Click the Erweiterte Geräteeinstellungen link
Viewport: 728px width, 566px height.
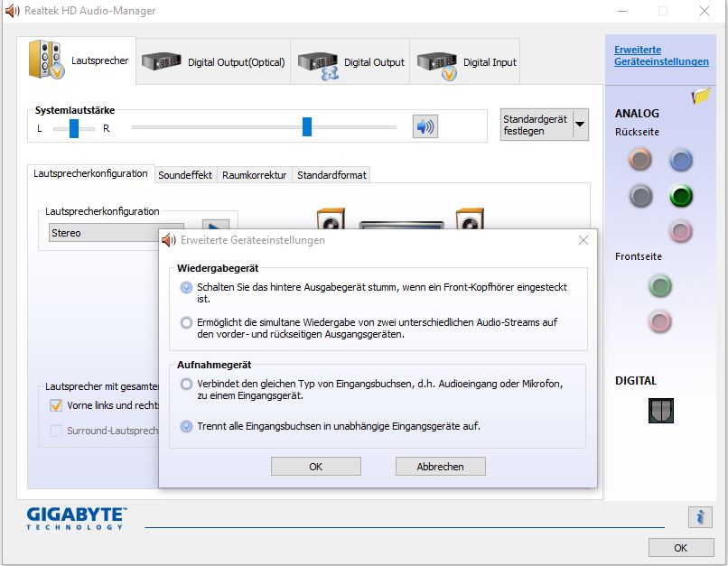tap(661, 56)
